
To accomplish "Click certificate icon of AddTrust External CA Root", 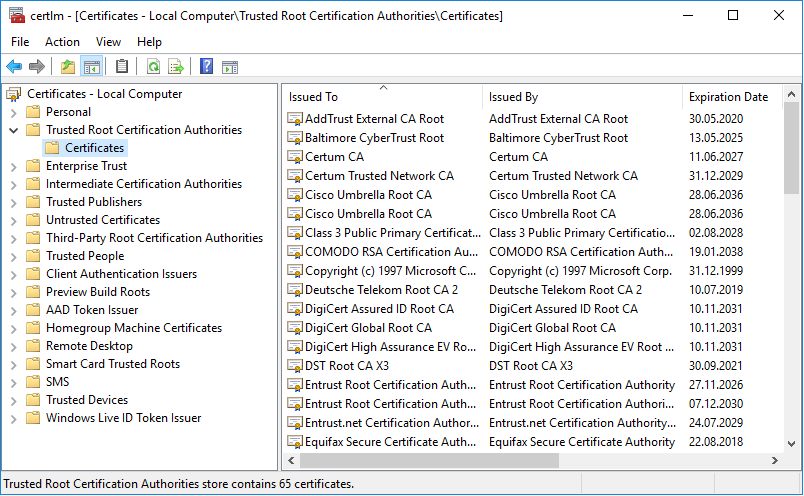I will [294, 119].
